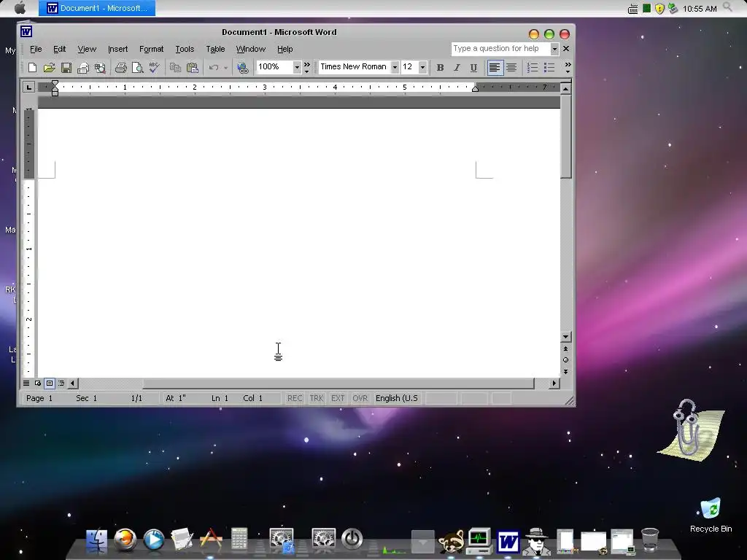Open the Zoom 100% dropdown
The width and height of the screenshot is (747, 560).
coord(297,67)
